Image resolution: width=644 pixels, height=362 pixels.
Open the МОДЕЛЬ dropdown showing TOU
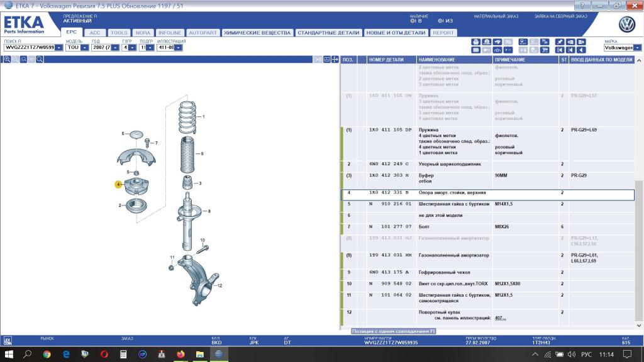[84, 48]
